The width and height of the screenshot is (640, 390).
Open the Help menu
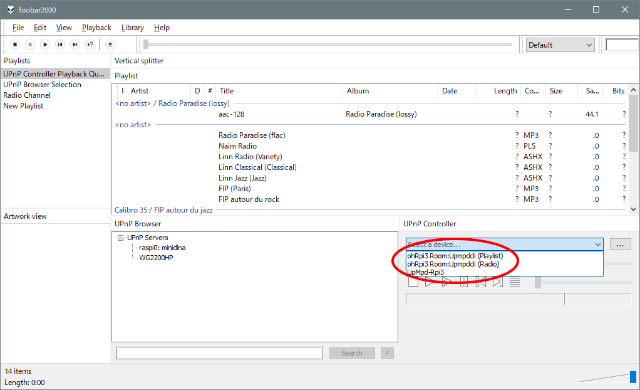pos(162,27)
